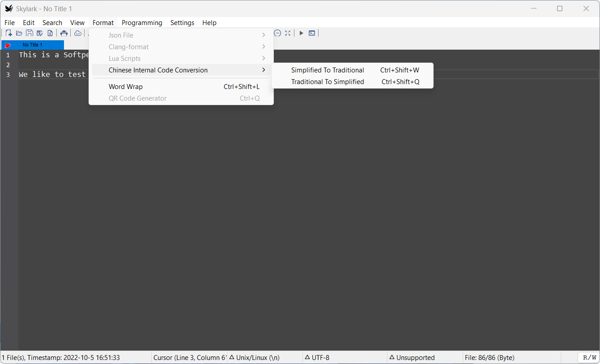Click the Save file toolbar icon
Viewport: 600px width, 364px height.
(x=30, y=33)
